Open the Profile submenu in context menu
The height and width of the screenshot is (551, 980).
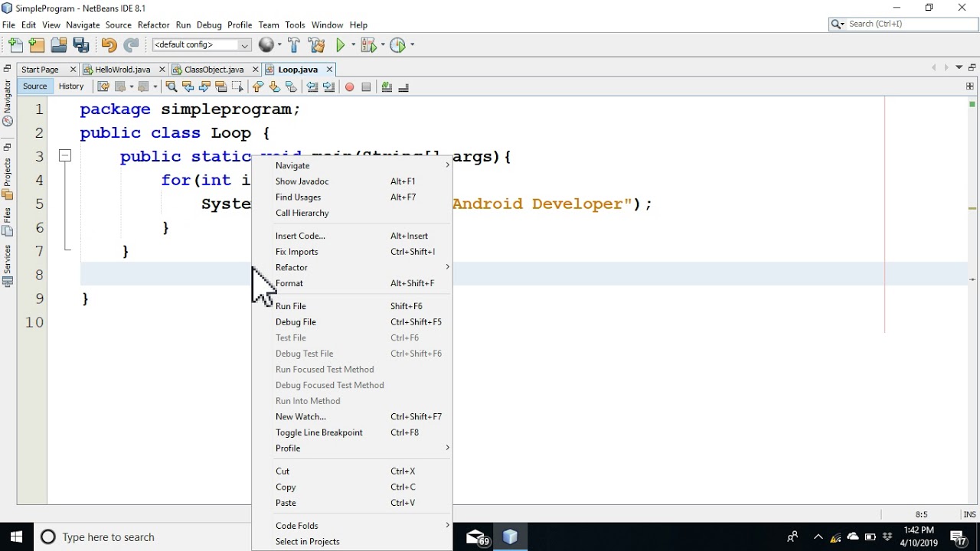(352, 448)
